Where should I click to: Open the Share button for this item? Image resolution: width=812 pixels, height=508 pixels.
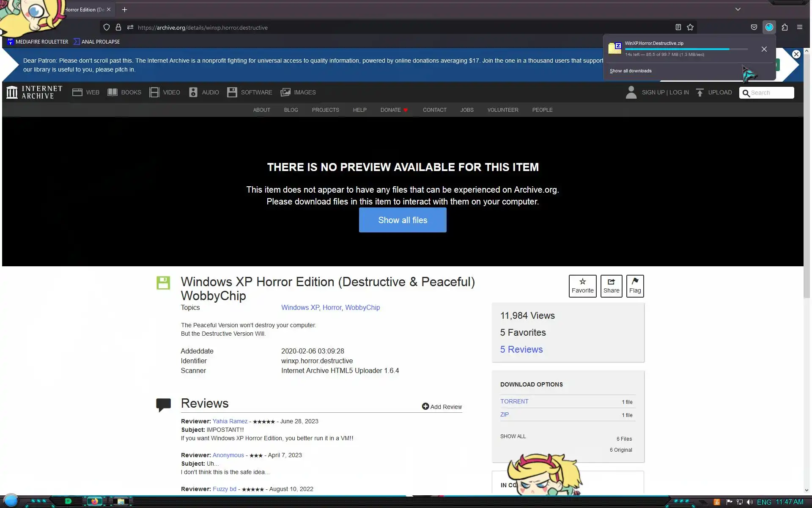click(x=611, y=286)
